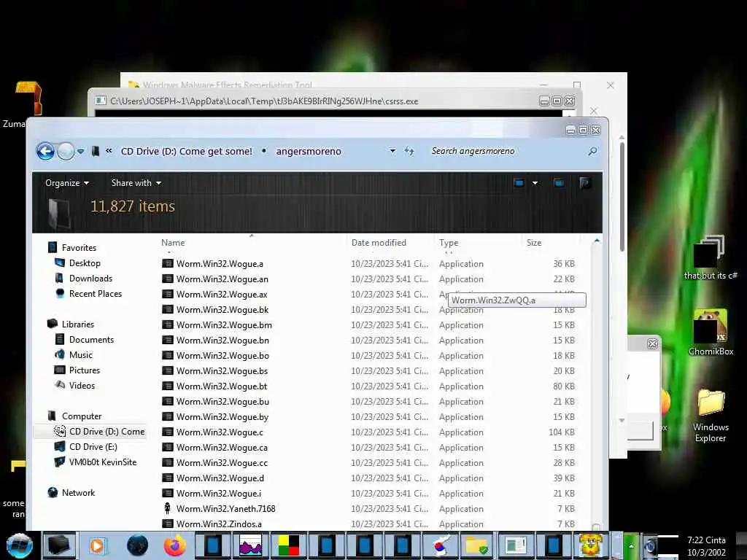Open the Korean flag taskbar icon

pos(441,545)
